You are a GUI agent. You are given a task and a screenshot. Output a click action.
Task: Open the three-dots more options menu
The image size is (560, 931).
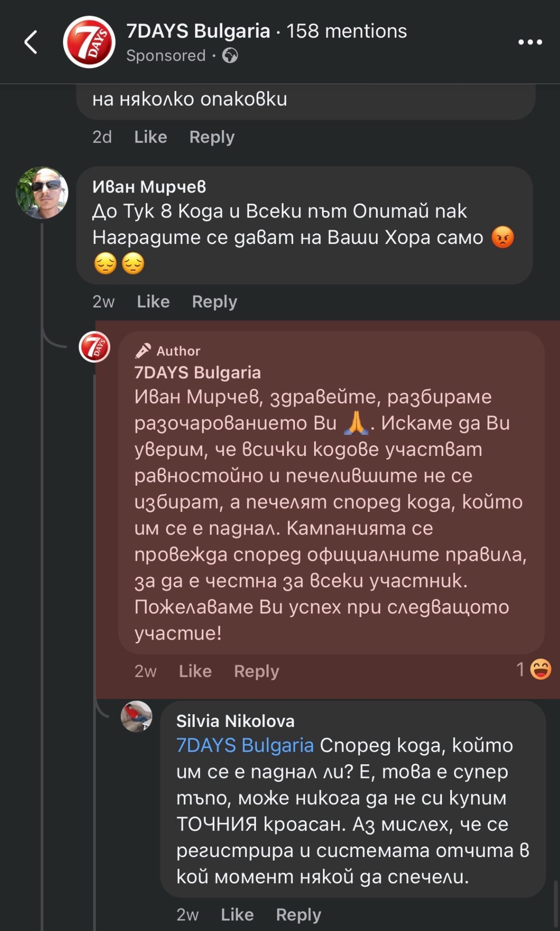[530, 42]
